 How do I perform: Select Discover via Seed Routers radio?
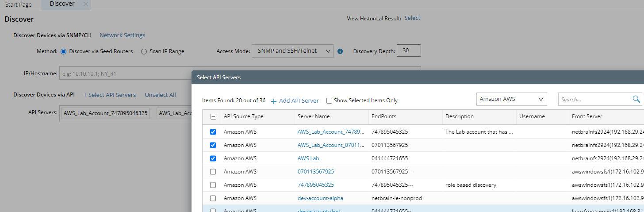[64, 51]
